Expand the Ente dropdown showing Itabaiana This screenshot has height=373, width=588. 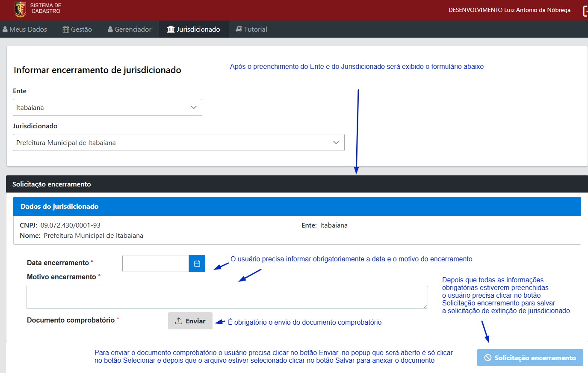[x=107, y=107]
